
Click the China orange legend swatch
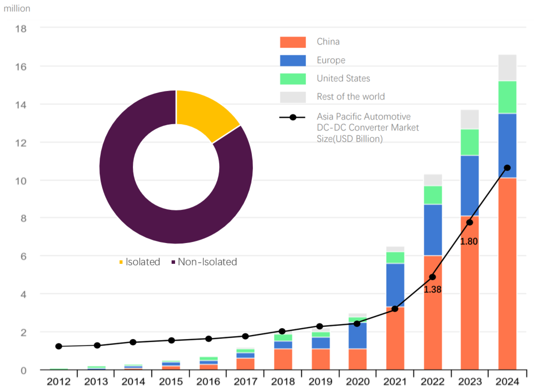[293, 42]
